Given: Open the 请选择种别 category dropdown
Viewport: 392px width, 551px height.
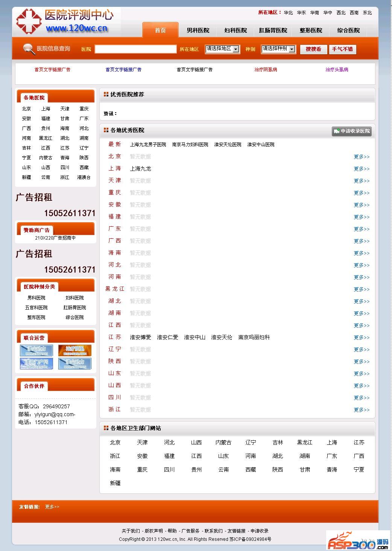Looking at the screenshot, I should (x=278, y=49).
